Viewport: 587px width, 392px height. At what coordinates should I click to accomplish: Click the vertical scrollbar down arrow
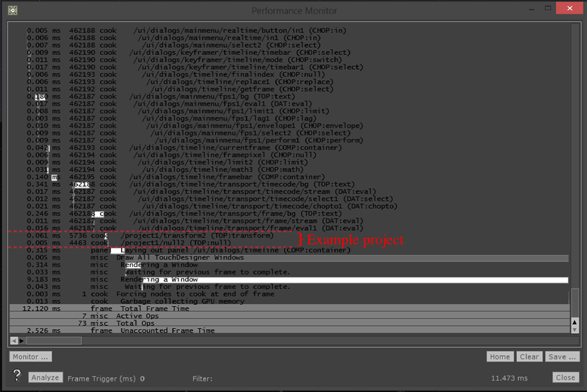(574, 330)
